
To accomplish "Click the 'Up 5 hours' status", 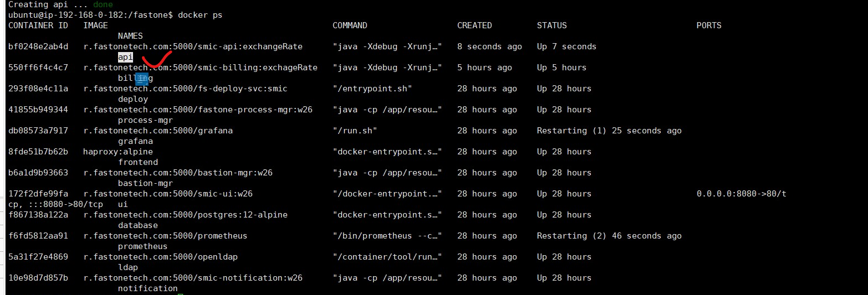I will [561, 68].
